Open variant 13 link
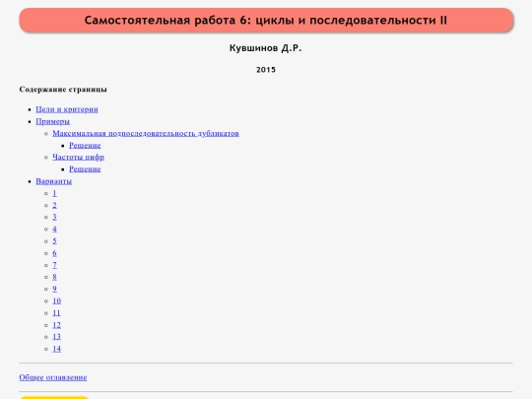 57,337
